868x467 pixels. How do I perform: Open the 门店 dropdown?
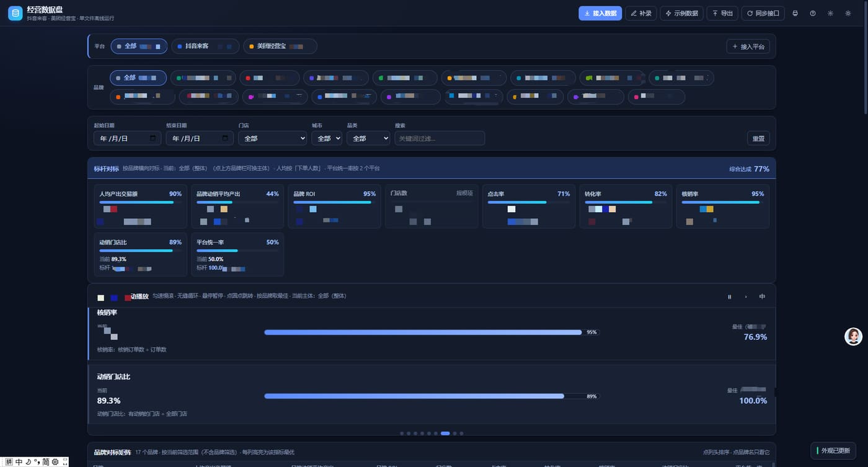click(272, 138)
